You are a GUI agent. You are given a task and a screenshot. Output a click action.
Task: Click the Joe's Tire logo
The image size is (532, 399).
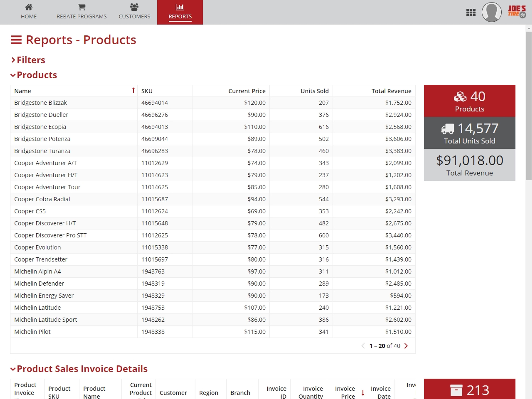[x=517, y=12]
